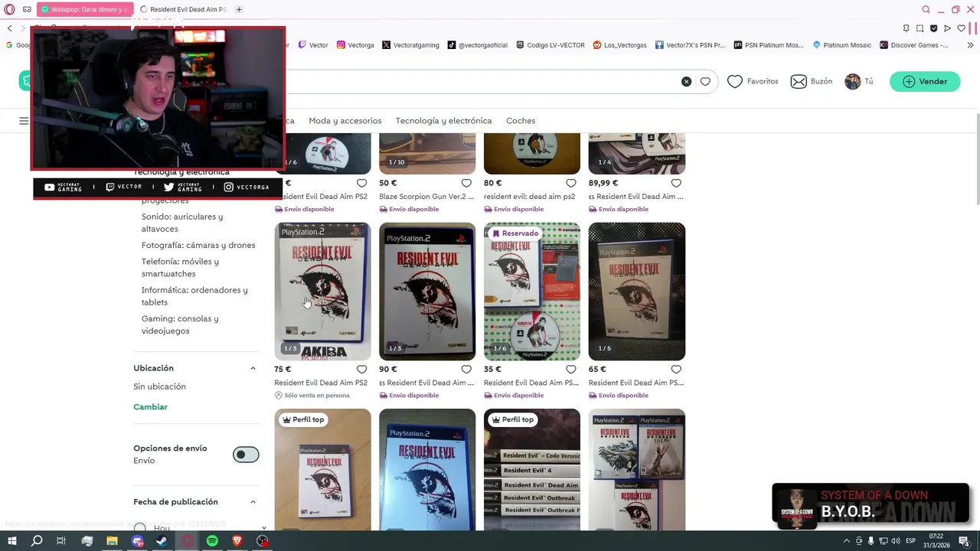This screenshot has height=551, width=980.
Task: Open Spotify from the taskbar
Action: pos(212,541)
